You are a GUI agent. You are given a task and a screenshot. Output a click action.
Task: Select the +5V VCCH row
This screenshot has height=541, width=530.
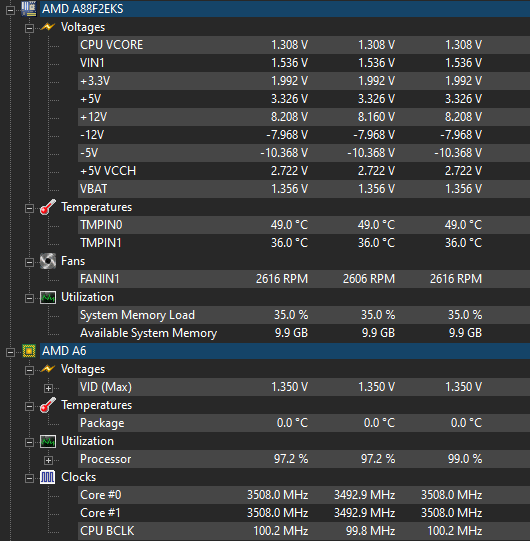click(x=304, y=171)
